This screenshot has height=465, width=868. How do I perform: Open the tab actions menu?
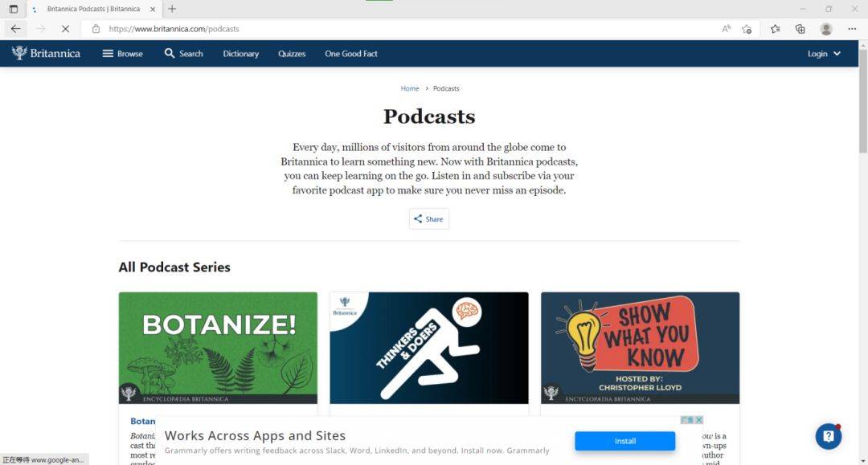pyautogui.click(x=14, y=9)
